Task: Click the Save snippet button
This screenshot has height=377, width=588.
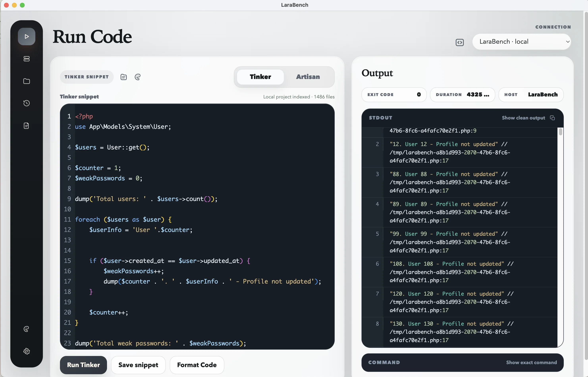Action: tap(138, 365)
